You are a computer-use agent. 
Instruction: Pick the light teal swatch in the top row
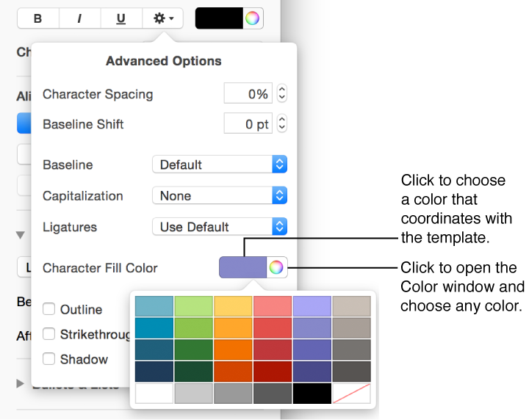pos(154,306)
